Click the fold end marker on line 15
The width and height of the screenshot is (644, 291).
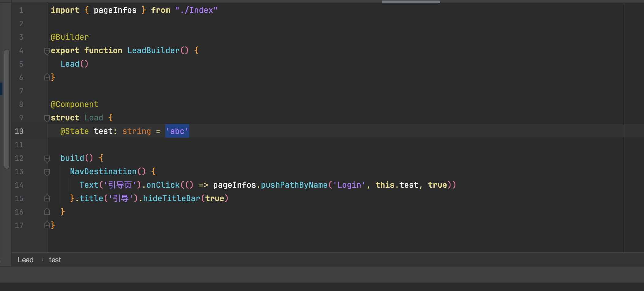(x=47, y=198)
